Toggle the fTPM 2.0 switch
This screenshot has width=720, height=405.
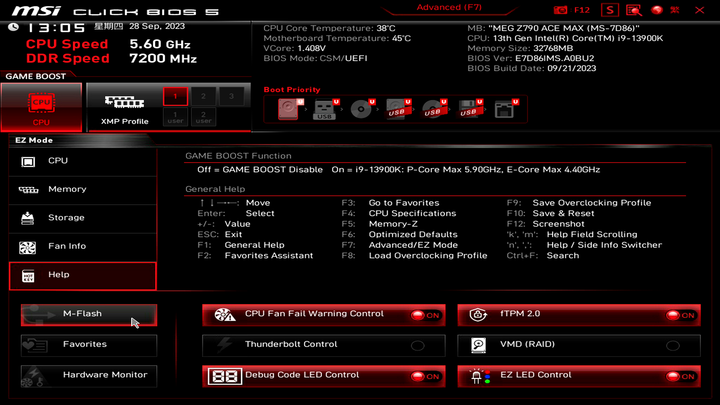[x=681, y=315]
